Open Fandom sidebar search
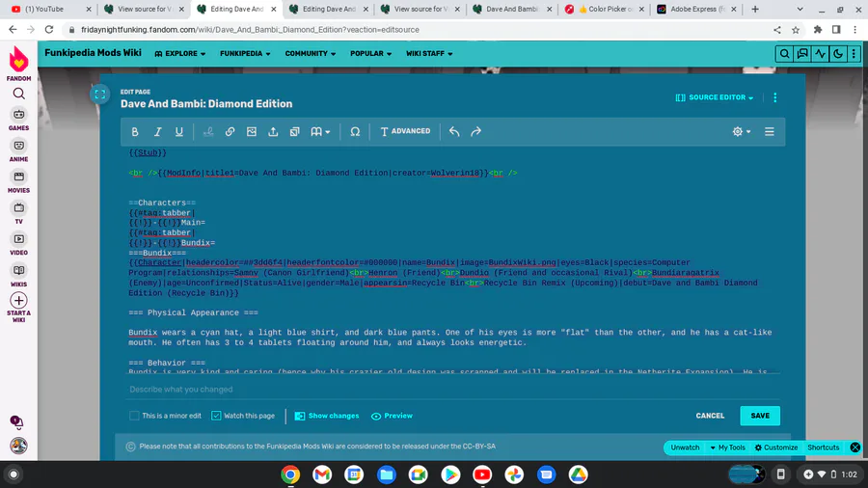 coord(19,94)
